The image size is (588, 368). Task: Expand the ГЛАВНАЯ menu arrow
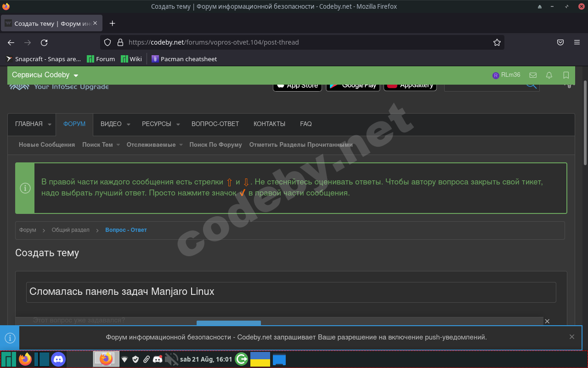pyautogui.click(x=50, y=124)
